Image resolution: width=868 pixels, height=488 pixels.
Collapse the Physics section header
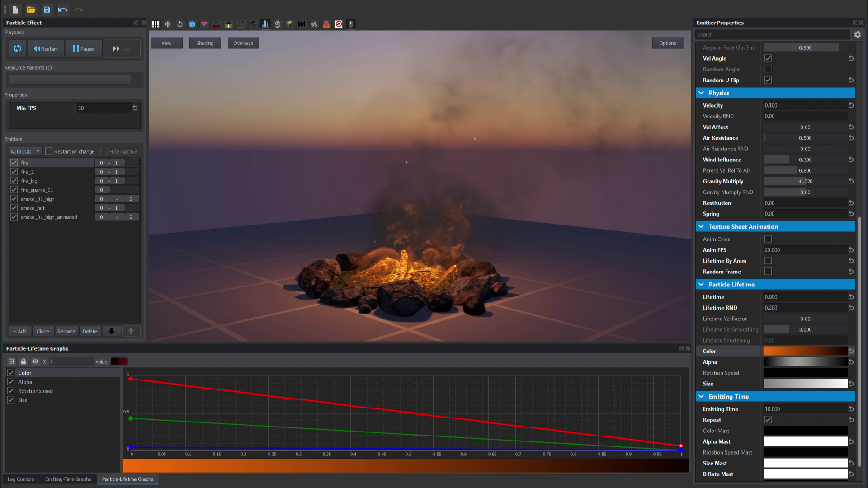[x=702, y=93]
